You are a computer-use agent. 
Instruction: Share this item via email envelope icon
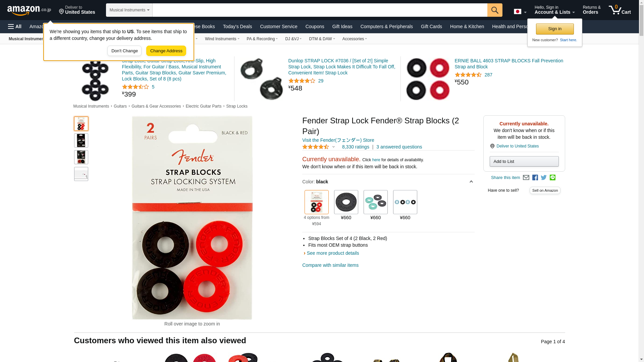526,178
